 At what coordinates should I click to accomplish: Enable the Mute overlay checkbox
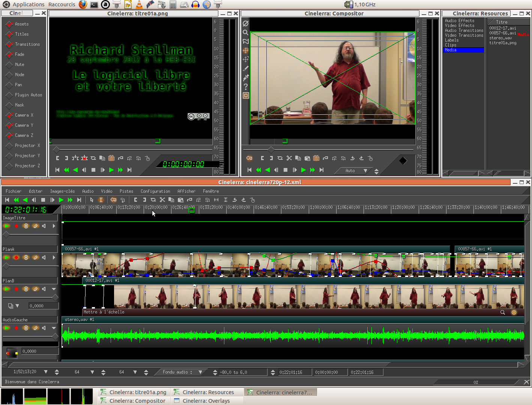[9, 65]
